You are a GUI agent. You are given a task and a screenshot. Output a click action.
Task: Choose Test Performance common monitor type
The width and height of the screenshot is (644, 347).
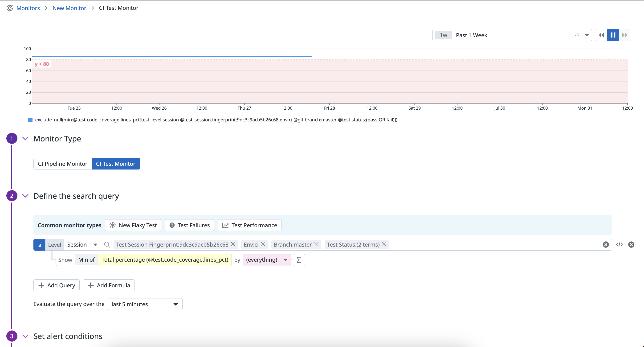point(249,225)
